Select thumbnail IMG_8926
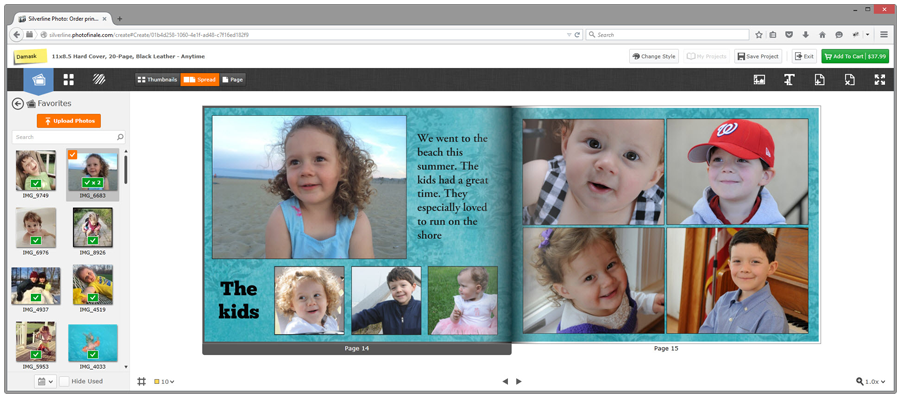 click(x=93, y=227)
